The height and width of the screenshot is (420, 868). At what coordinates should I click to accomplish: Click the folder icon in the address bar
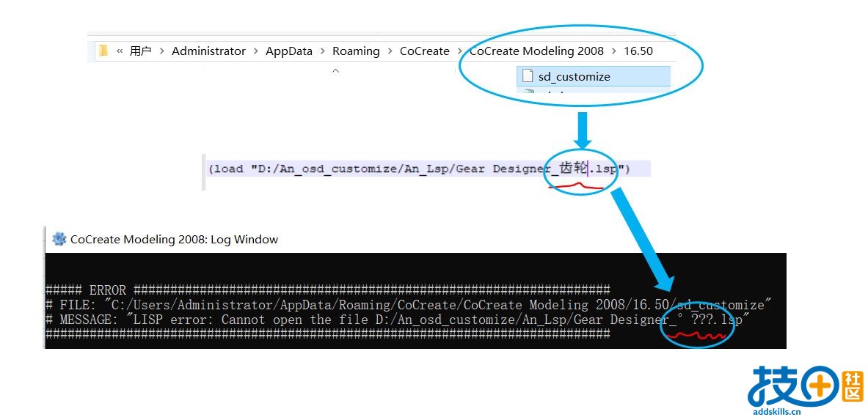pos(103,51)
